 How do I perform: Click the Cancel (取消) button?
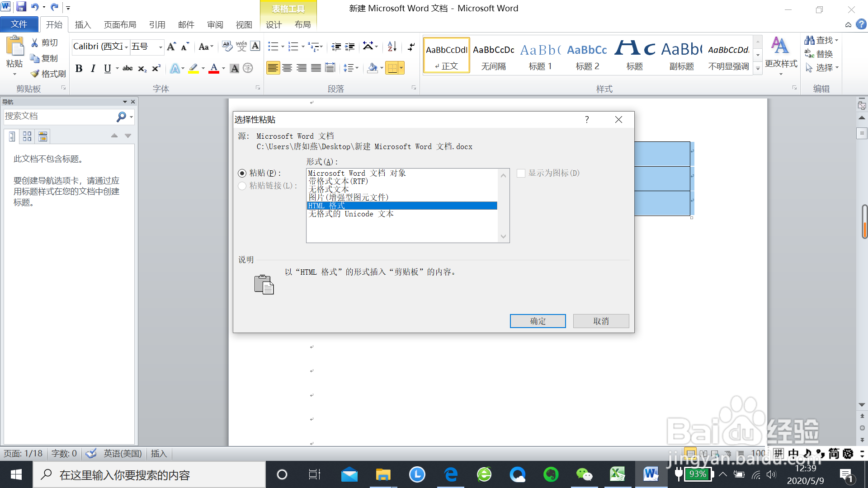tap(601, 321)
